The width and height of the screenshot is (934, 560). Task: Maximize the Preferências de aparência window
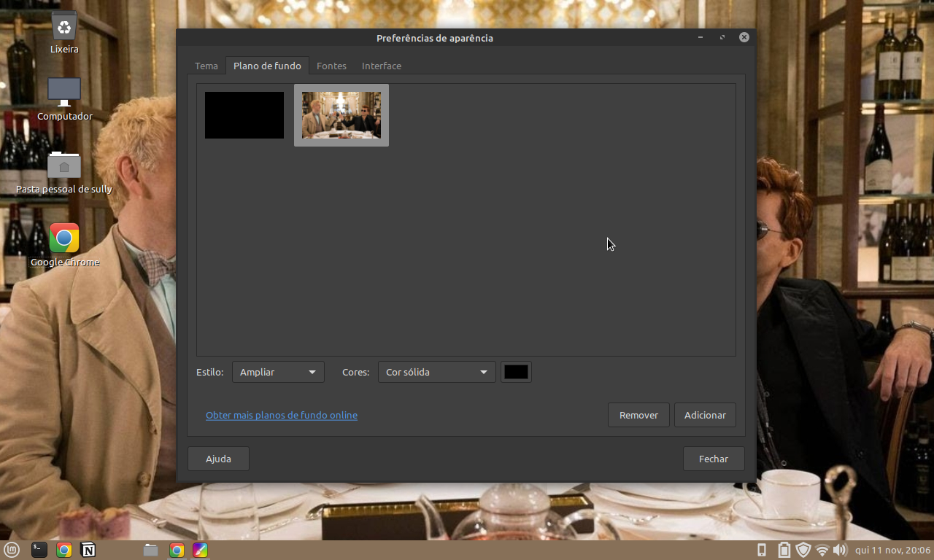click(x=722, y=37)
